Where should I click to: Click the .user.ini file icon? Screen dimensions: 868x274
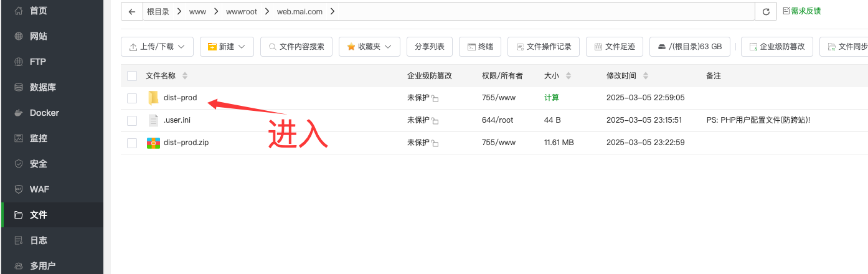153,120
